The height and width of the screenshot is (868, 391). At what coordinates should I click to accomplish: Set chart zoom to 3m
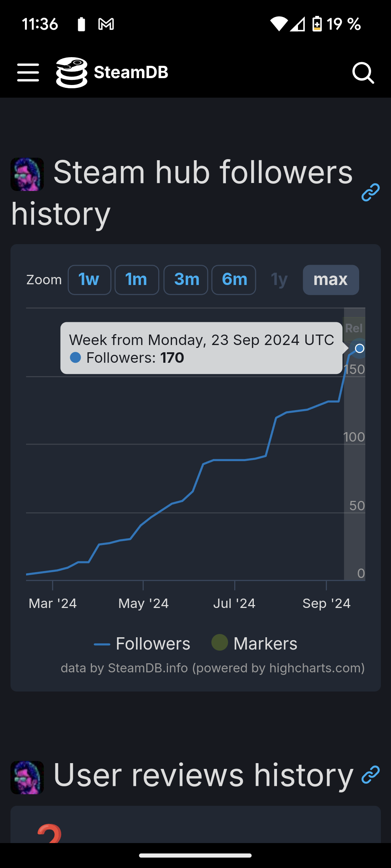[x=186, y=280]
